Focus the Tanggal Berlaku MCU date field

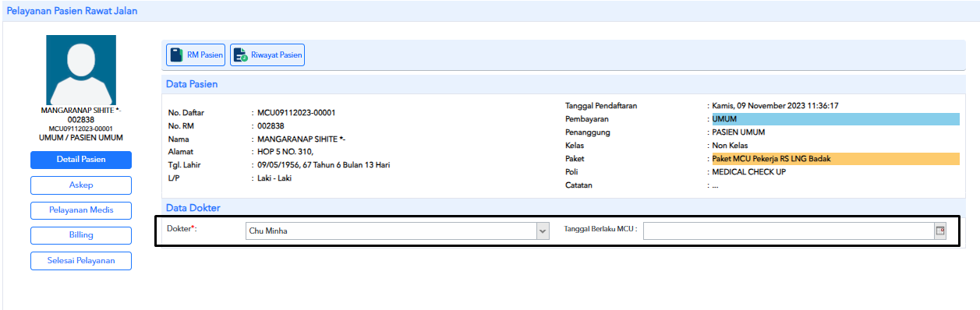click(x=788, y=231)
